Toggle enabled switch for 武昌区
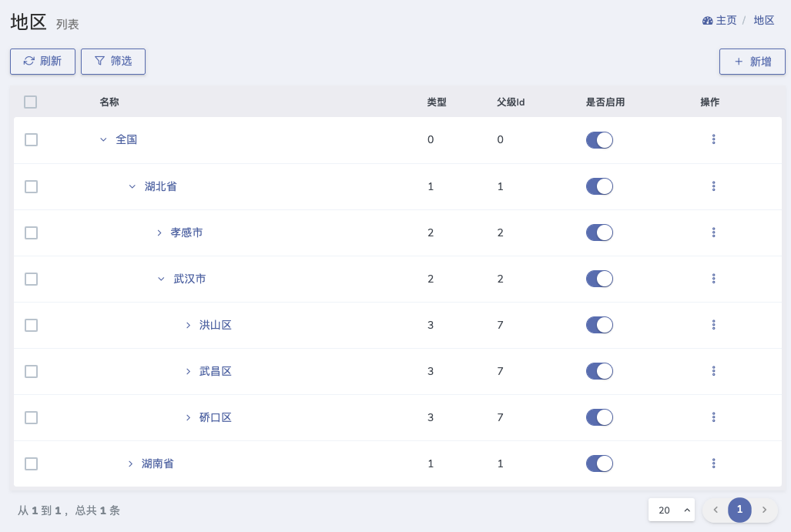Screen dimensions: 791x532 click(x=599, y=371)
